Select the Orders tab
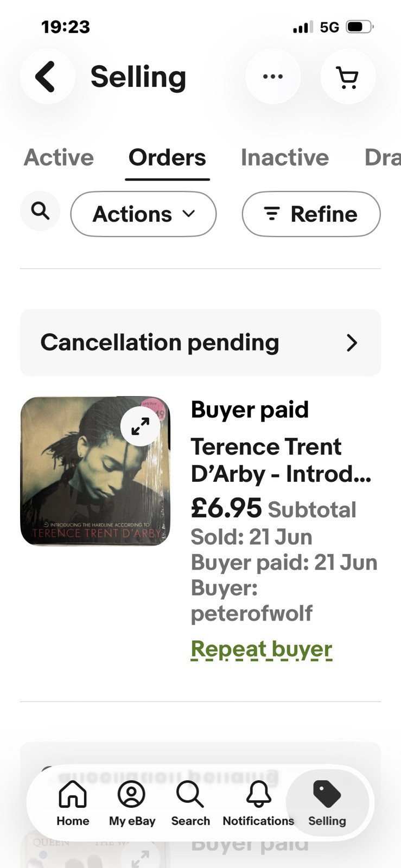Screen dimensions: 401x868 coord(167,157)
